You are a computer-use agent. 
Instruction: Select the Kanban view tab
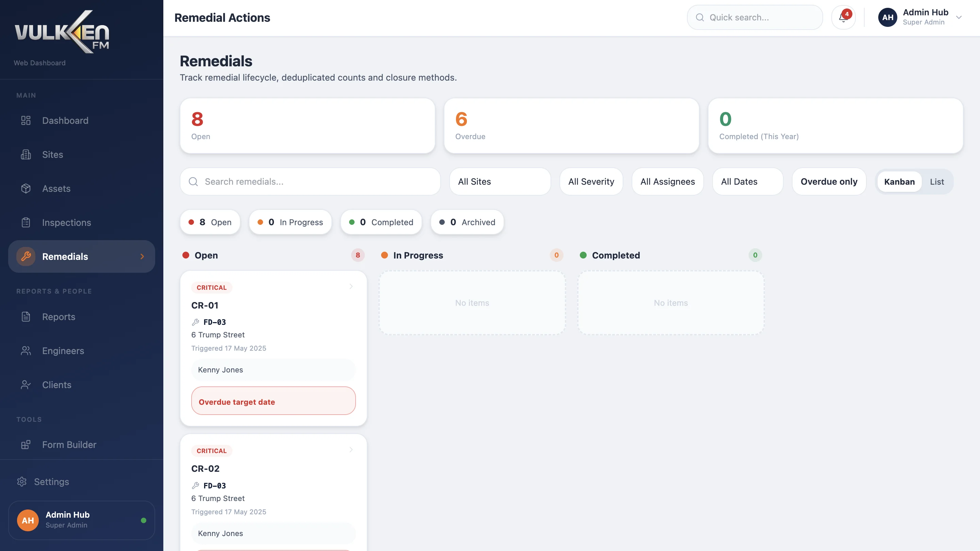pyautogui.click(x=900, y=181)
